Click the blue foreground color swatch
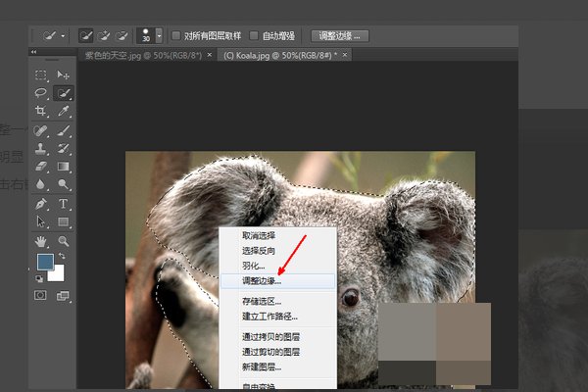Screen dimensions: 588x392 pyautogui.click(x=44, y=261)
